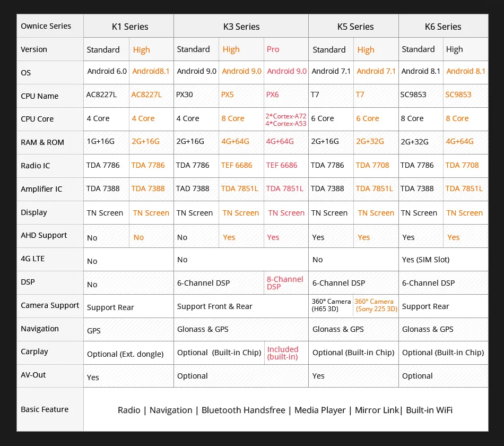Select the K6 Series header cell

point(443,26)
